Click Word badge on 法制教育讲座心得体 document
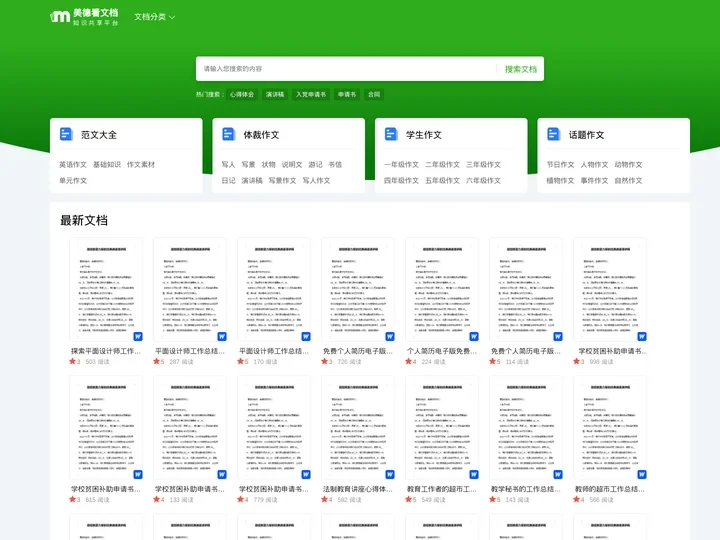 (390, 474)
